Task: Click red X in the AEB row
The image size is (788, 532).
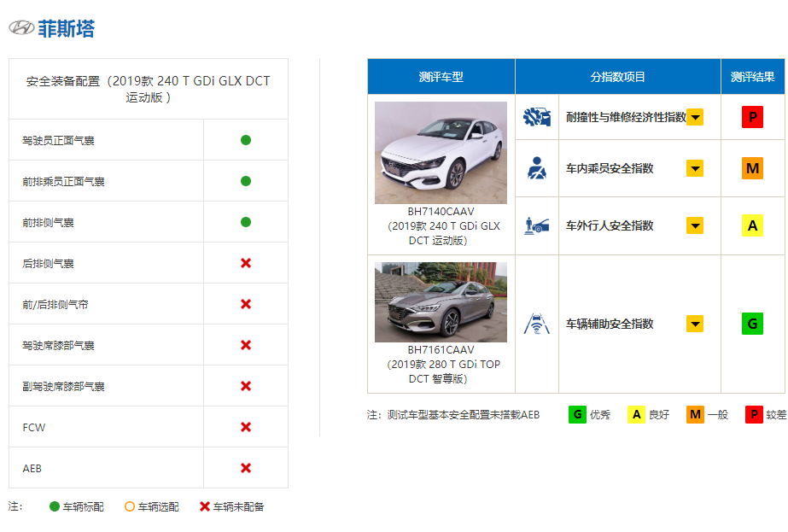Action: point(246,468)
